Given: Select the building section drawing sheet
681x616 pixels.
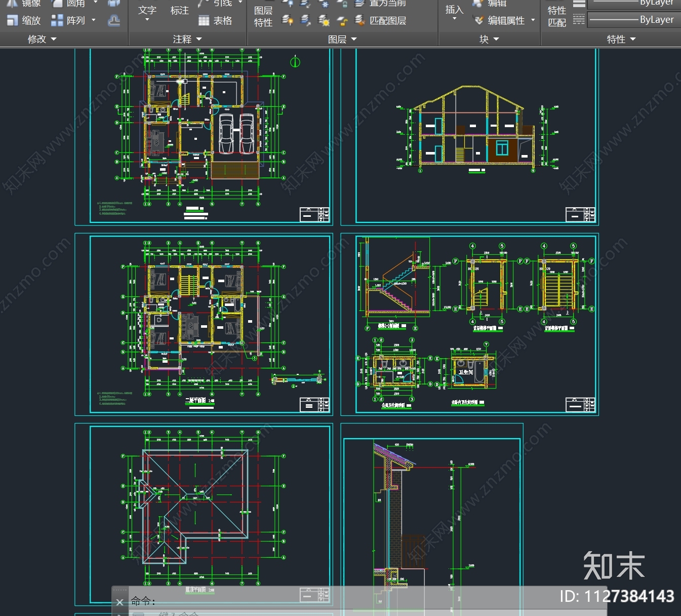Looking at the screenshot, I should pyautogui.click(x=469, y=137).
